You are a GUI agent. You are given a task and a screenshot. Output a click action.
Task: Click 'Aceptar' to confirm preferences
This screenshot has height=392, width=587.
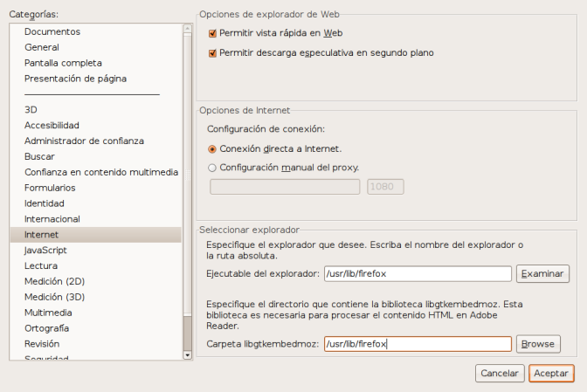coord(551,374)
